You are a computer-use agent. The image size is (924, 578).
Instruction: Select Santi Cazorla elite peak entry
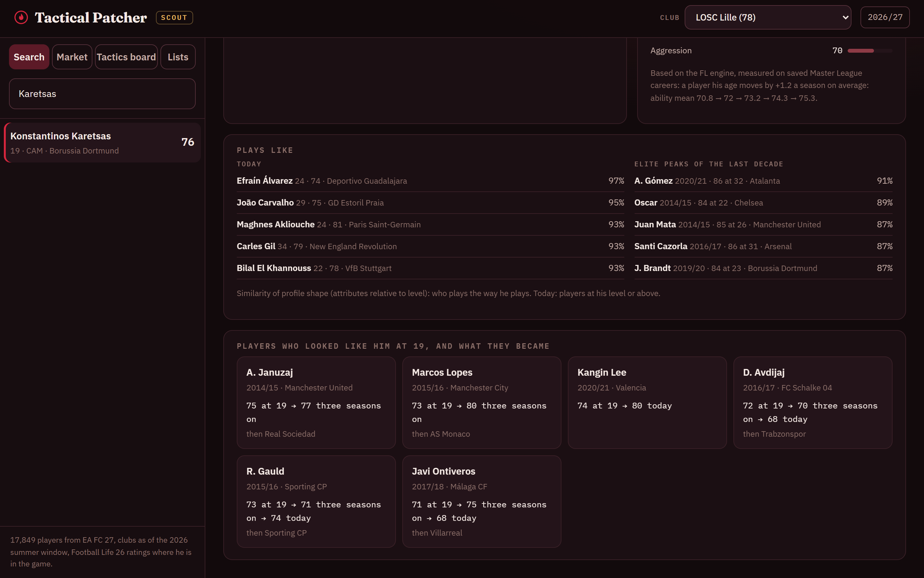tap(763, 246)
